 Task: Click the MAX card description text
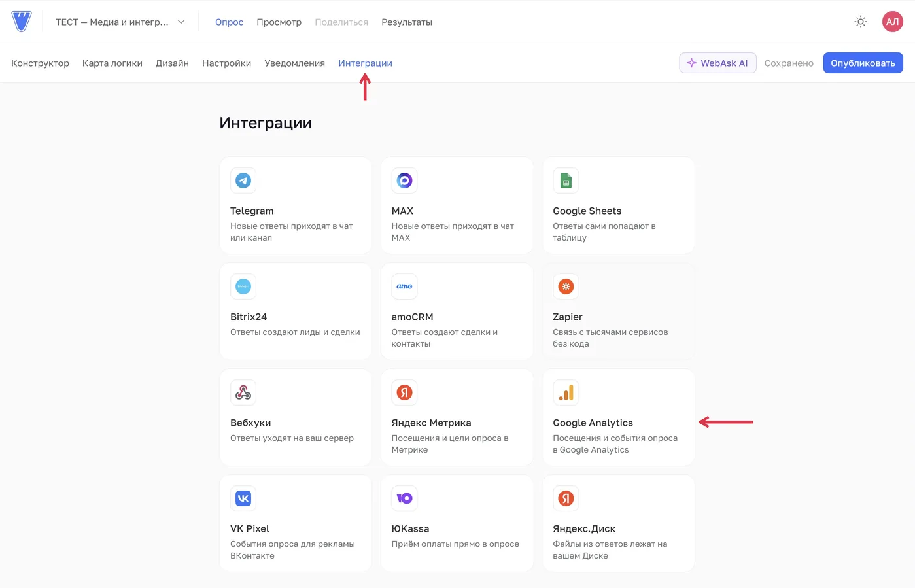point(453,232)
